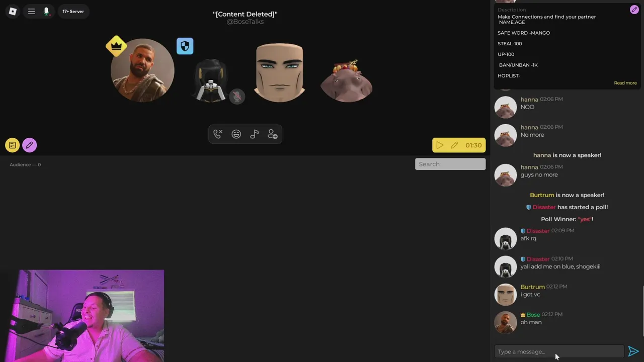Click the Audience — 0 label

click(25, 164)
